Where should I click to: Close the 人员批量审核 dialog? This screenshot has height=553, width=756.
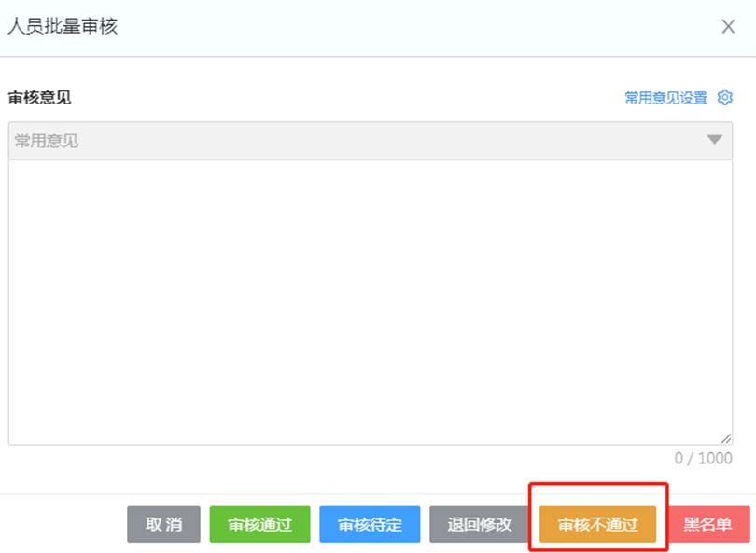coord(728,26)
